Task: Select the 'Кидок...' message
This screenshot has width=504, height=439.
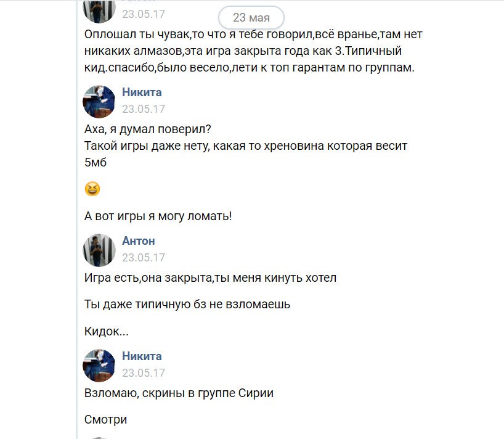Action: tap(106, 331)
